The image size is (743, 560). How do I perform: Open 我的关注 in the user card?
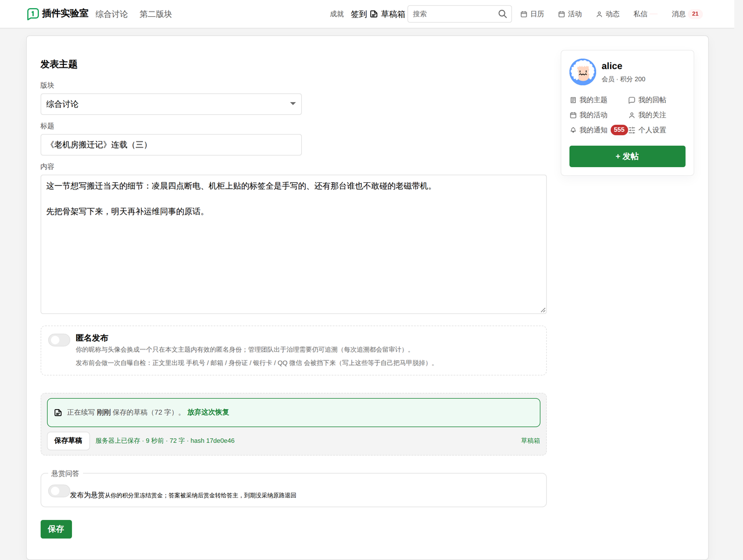pyautogui.click(x=647, y=115)
